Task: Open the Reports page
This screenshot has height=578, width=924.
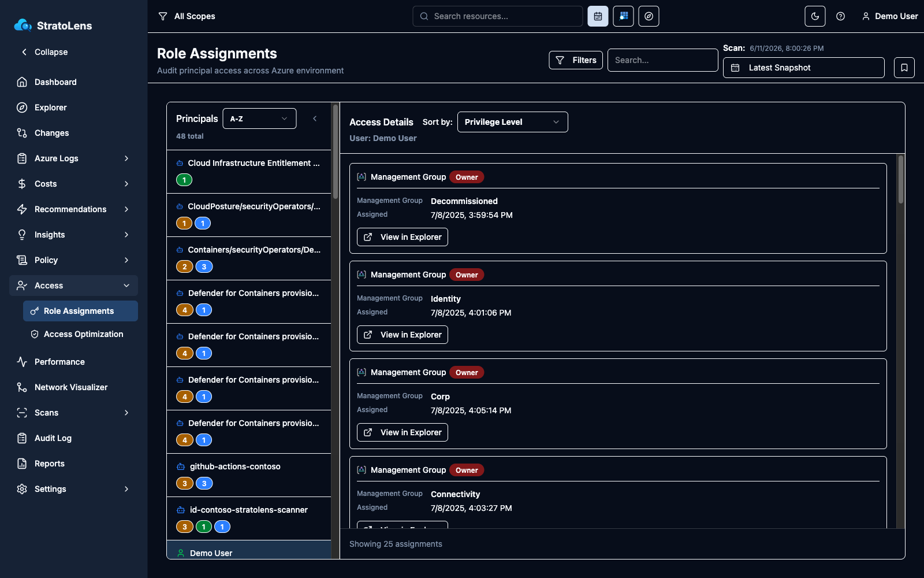Action: click(73, 464)
